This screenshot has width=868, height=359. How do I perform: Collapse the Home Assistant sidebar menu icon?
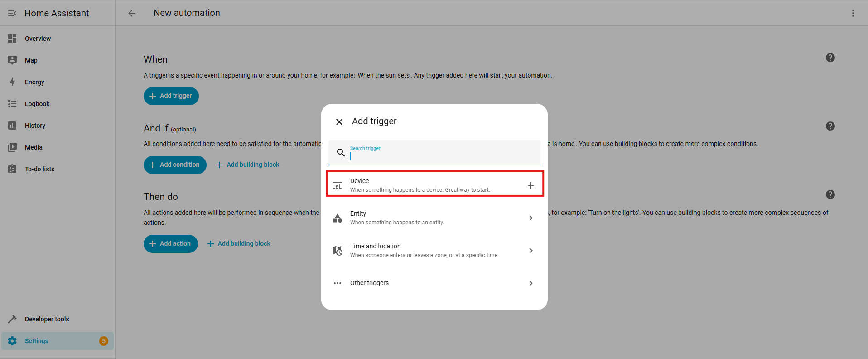point(12,13)
